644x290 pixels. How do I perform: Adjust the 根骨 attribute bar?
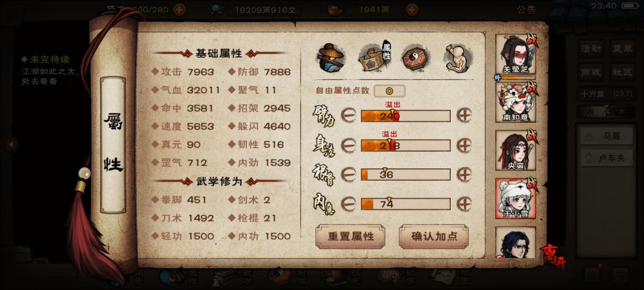point(406,175)
